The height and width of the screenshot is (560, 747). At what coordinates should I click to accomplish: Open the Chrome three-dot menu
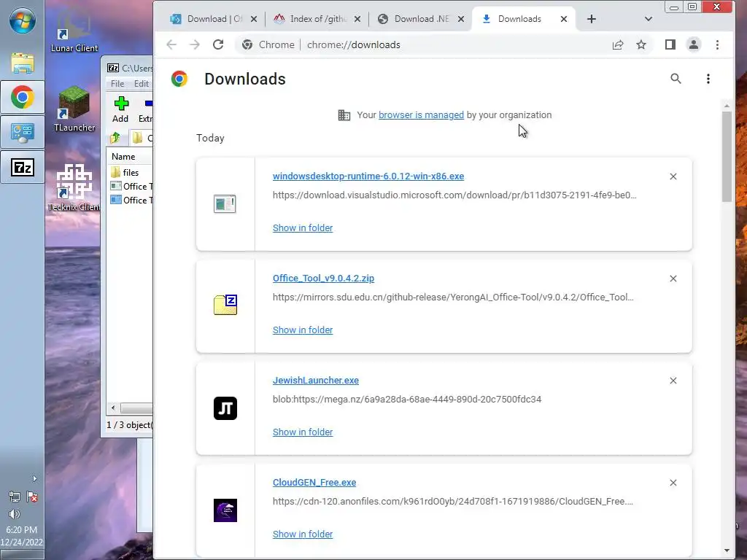click(x=718, y=44)
